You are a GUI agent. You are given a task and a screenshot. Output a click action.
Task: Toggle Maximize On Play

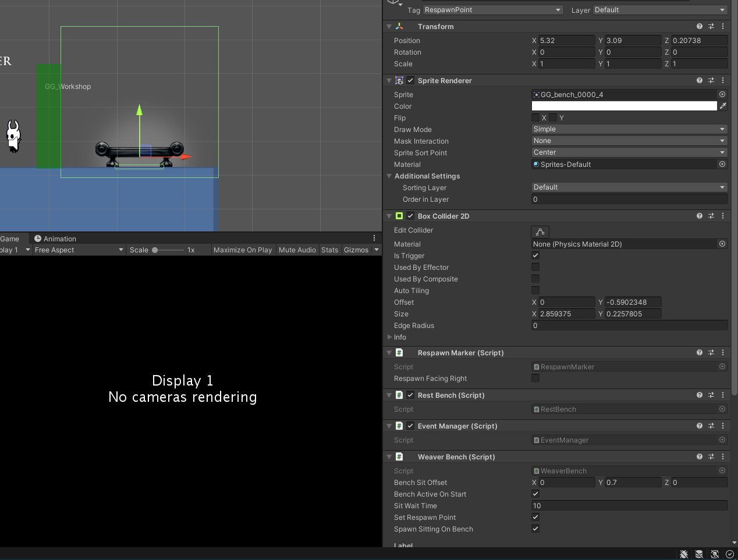(x=243, y=250)
